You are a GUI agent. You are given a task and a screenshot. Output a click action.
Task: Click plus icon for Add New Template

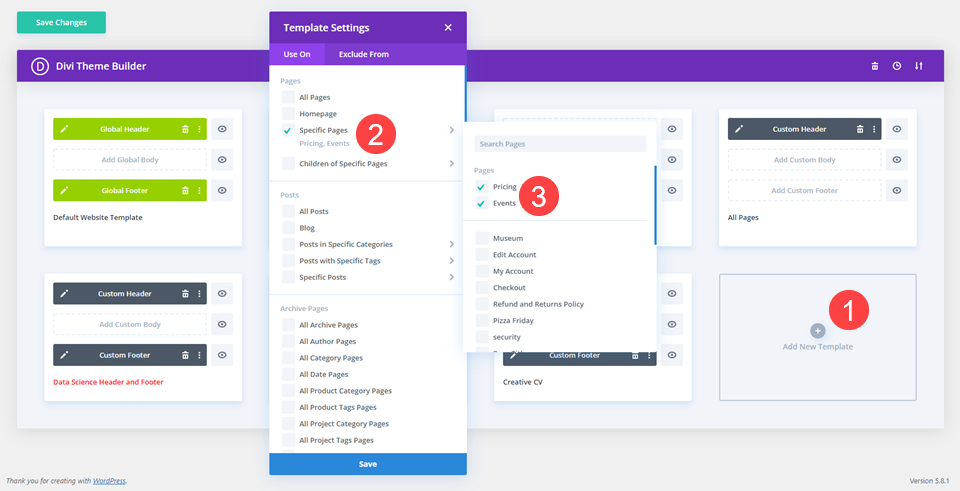point(817,331)
